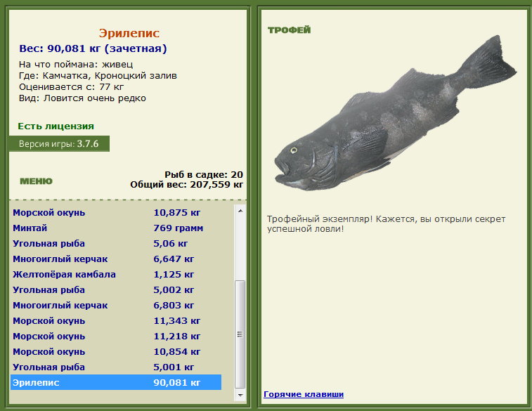Screen dimensions: 532x411
Task: Select Угольная рыба 5,06 кг row
Action: (x=116, y=244)
